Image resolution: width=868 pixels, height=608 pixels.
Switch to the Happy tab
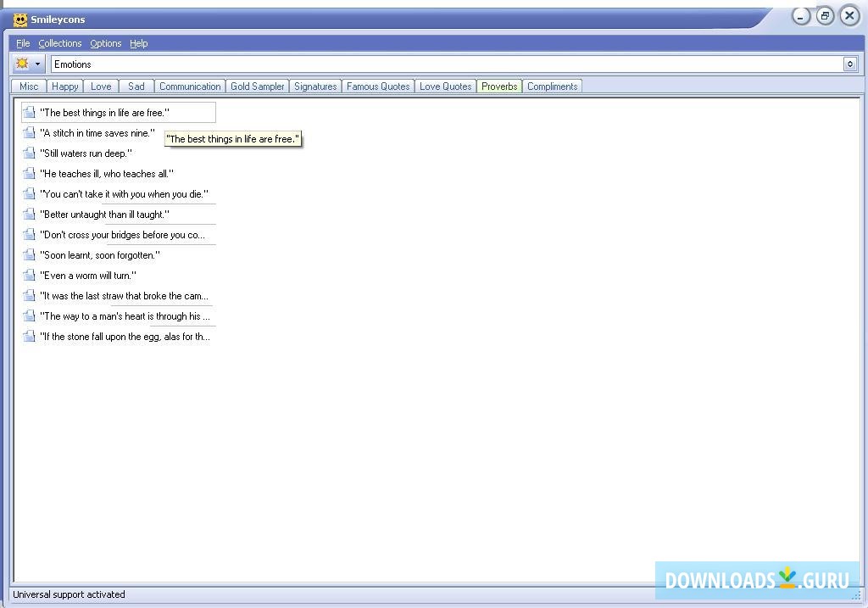(65, 86)
